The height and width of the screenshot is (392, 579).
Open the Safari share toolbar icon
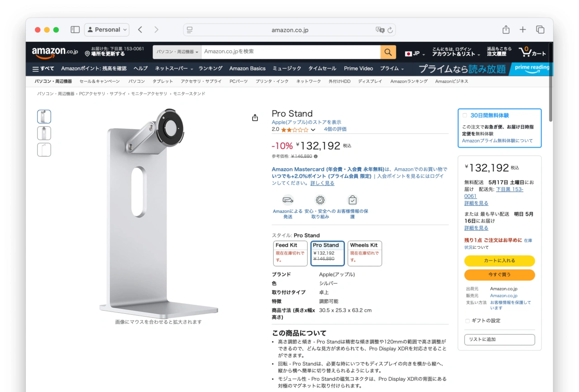click(x=506, y=30)
